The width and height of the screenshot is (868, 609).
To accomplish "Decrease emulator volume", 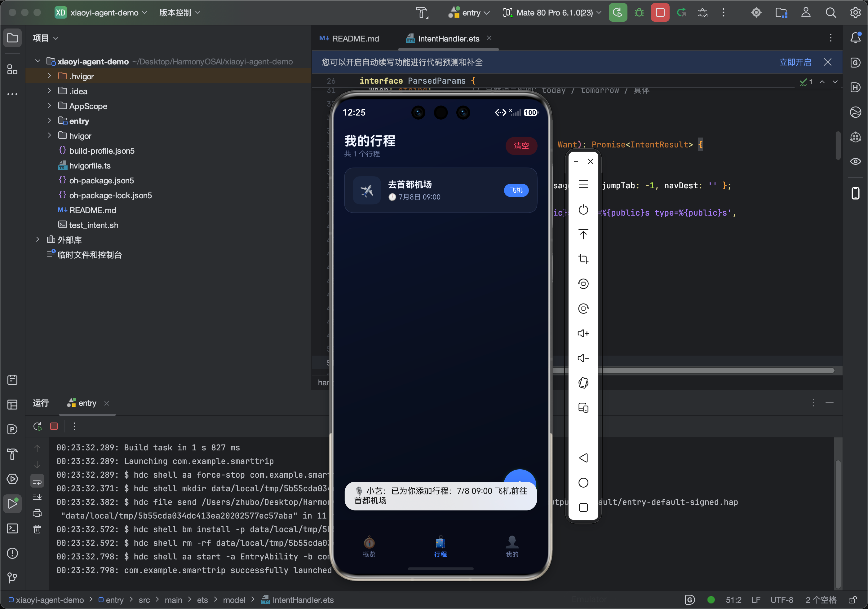I will (583, 358).
